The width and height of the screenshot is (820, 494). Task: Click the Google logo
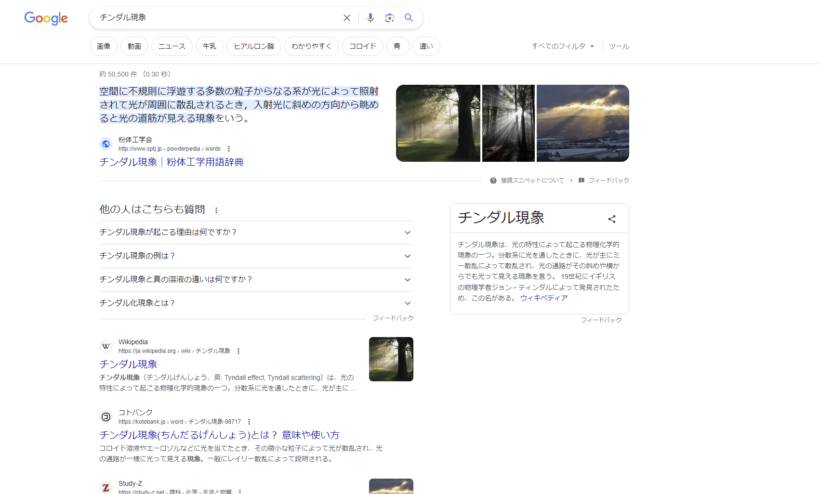tap(46, 18)
